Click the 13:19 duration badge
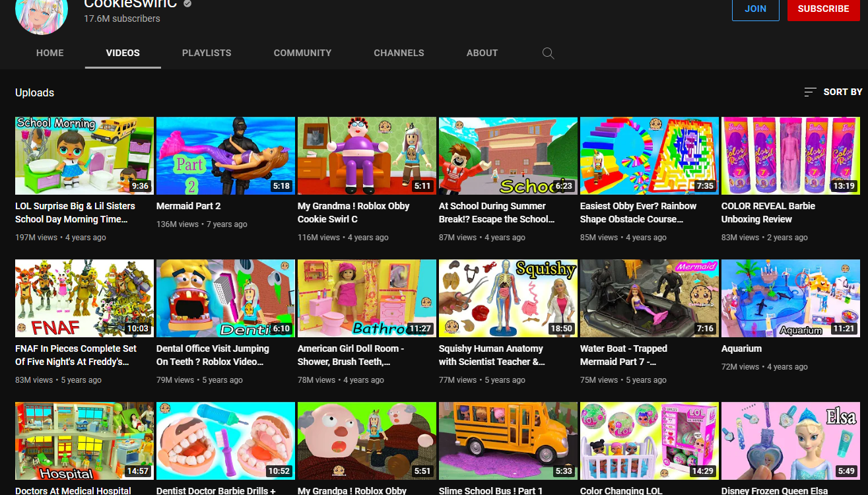This screenshot has height=495, width=868. point(844,186)
